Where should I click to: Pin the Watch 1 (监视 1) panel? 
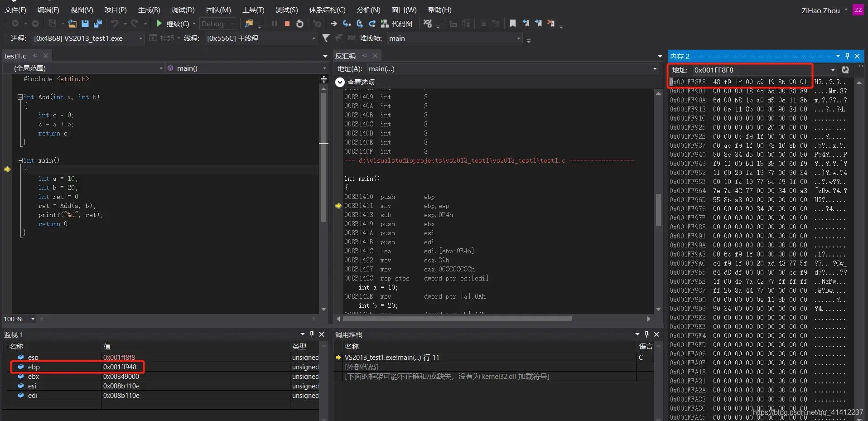(312, 334)
